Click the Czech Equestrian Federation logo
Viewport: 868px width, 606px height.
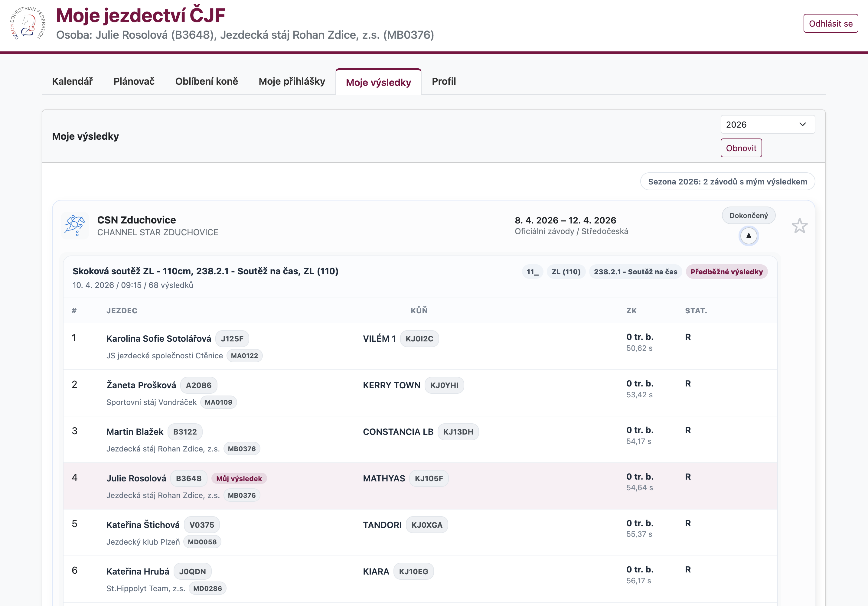tap(27, 24)
